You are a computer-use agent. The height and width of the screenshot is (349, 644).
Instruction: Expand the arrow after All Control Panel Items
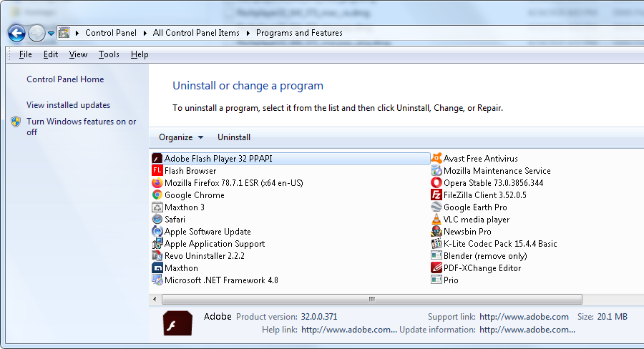(248, 33)
